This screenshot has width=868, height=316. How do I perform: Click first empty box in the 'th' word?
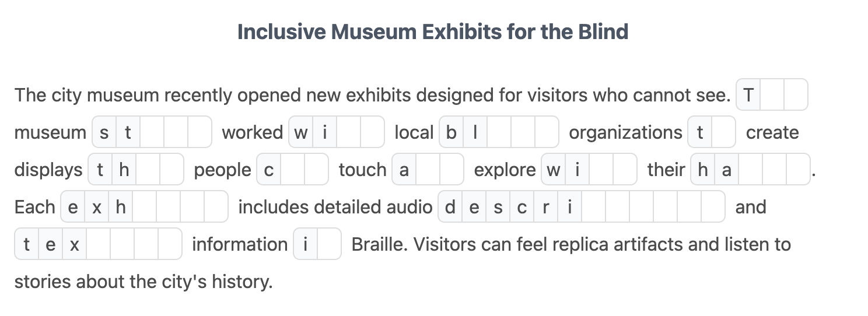(x=148, y=170)
